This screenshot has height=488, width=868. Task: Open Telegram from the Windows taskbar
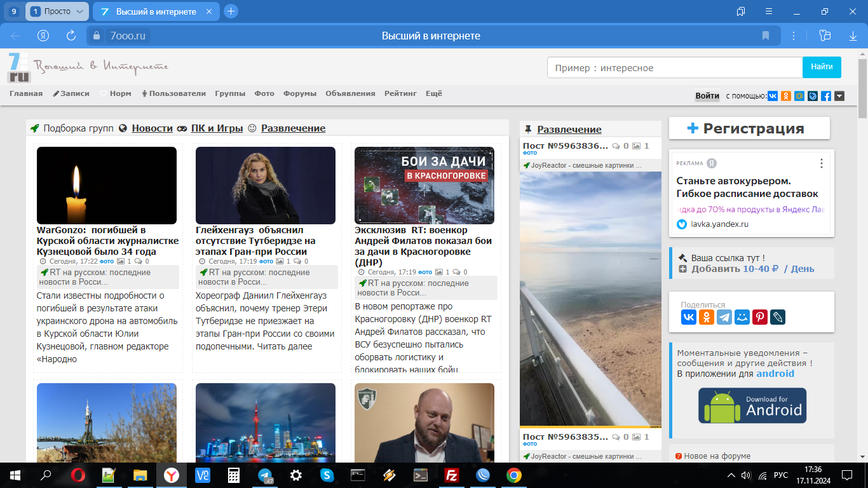(266, 475)
